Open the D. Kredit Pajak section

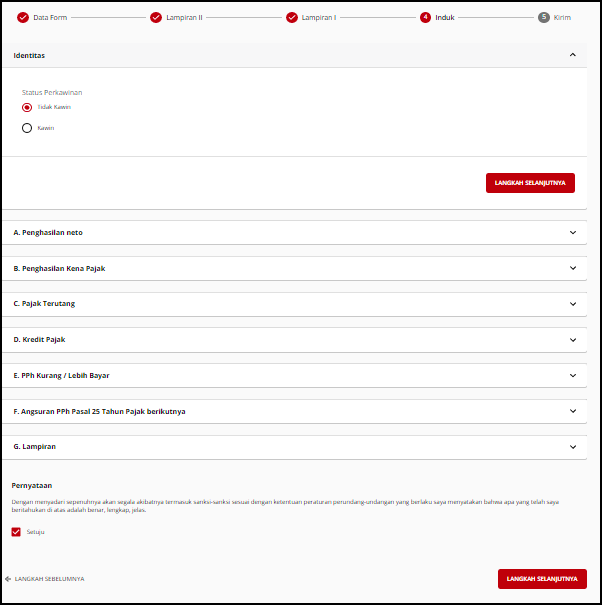[x=572, y=340]
